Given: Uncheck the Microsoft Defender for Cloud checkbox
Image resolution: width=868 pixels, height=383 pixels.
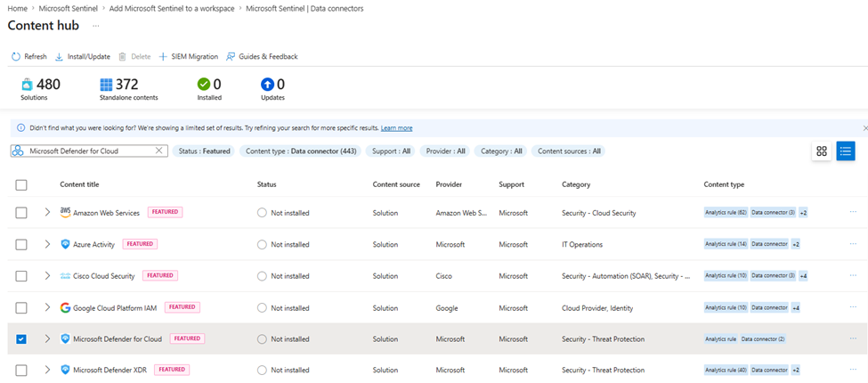Looking at the screenshot, I should click(21, 339).
